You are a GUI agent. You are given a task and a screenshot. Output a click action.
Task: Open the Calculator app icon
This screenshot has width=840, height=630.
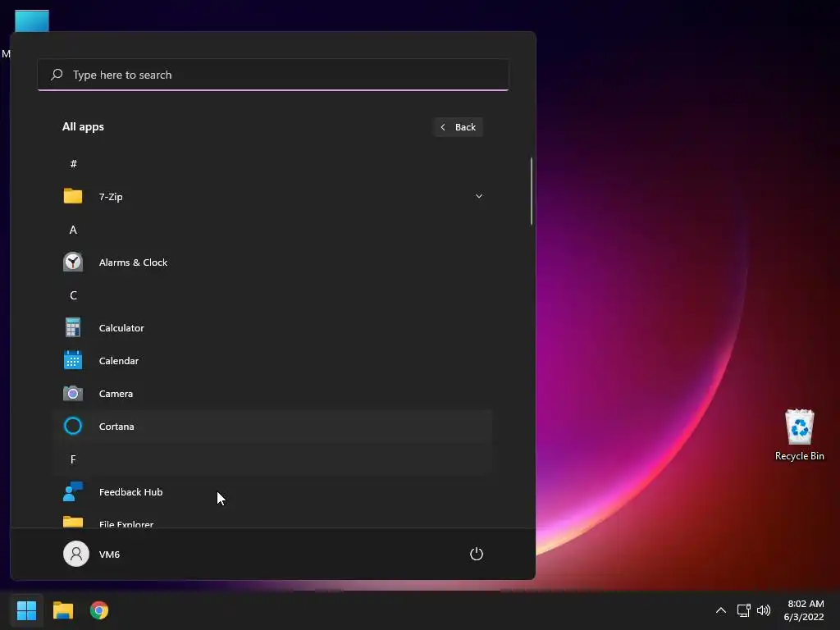pos(73,327)
